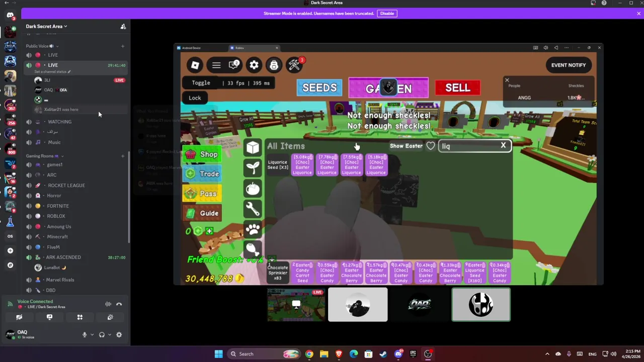Open the Shop side button
The image size is (644, 362).
click(202, 154)
